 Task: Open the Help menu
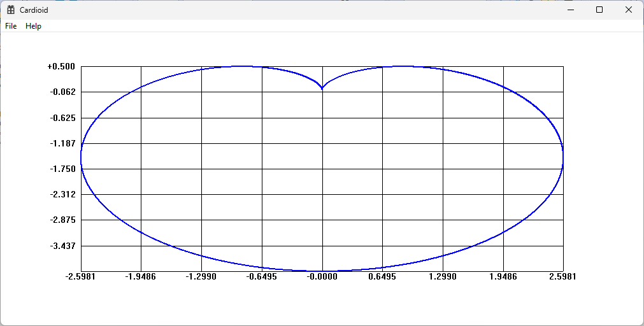[33, 26]
